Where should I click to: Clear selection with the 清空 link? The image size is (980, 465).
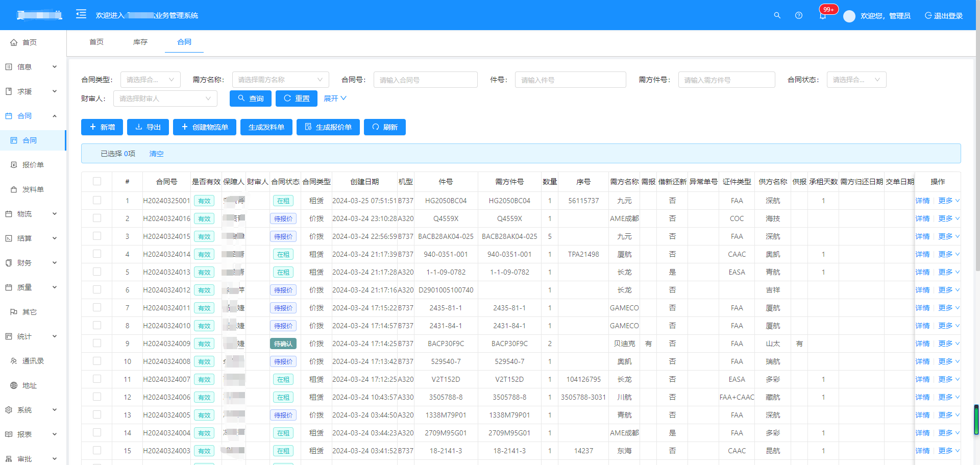(x=156, y=154)
